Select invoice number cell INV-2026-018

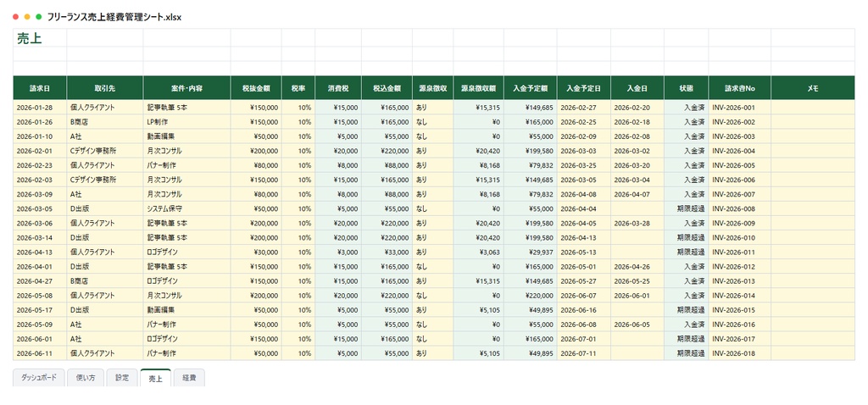[x=739, y=353]
